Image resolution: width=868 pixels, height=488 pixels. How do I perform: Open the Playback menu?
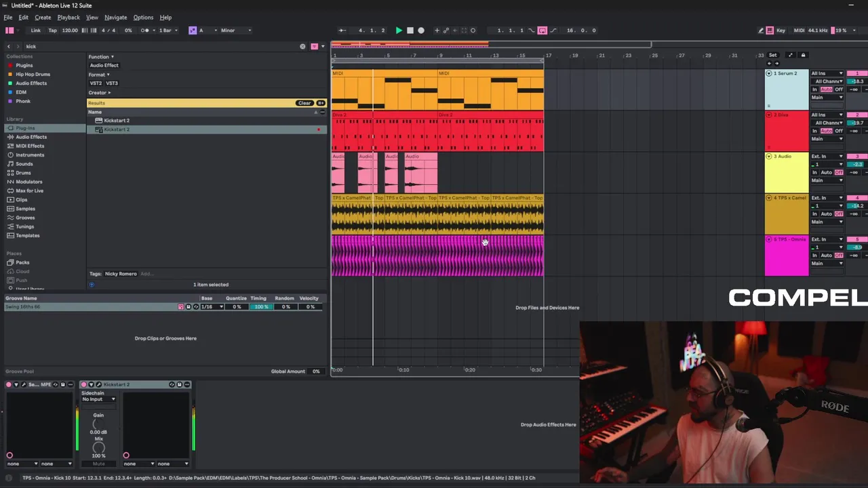tap(68, 18)
